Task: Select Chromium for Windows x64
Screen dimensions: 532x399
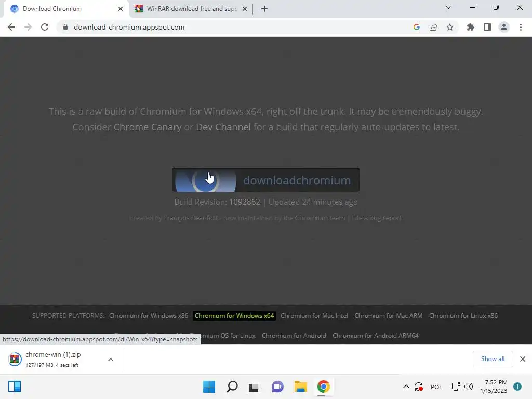Action: click(x=234, y=316)
